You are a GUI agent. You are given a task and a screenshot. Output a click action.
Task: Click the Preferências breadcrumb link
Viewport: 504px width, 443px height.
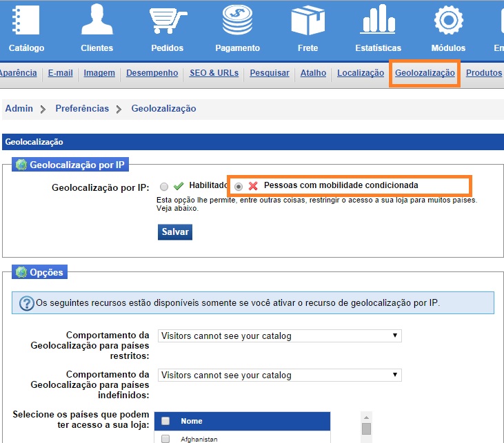tap(82, 109)
